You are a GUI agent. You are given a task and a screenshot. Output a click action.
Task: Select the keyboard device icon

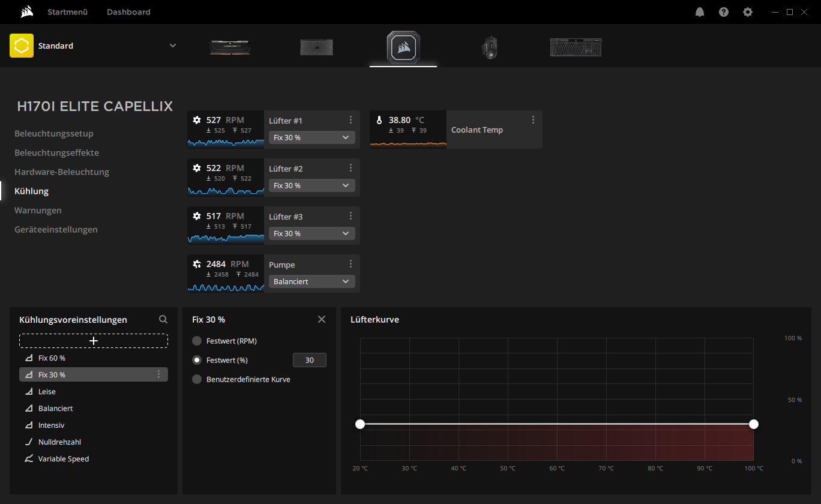(x=576, y=47)
